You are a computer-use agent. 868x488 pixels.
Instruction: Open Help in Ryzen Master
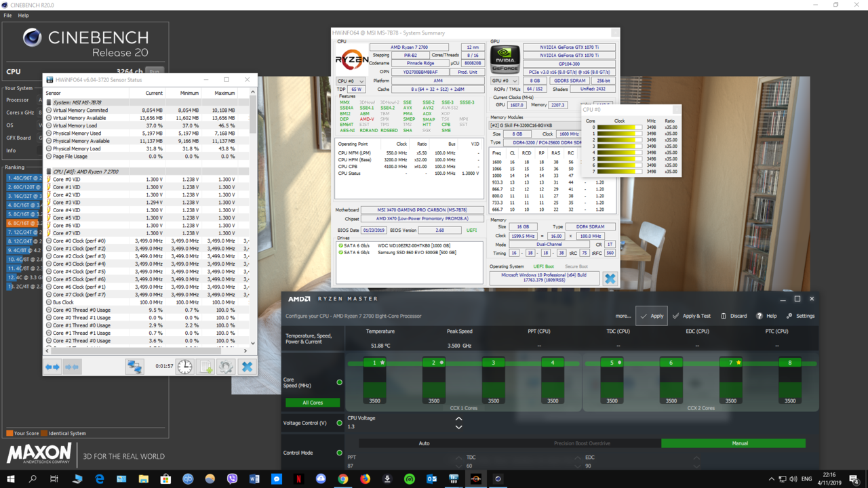point(766,316)
